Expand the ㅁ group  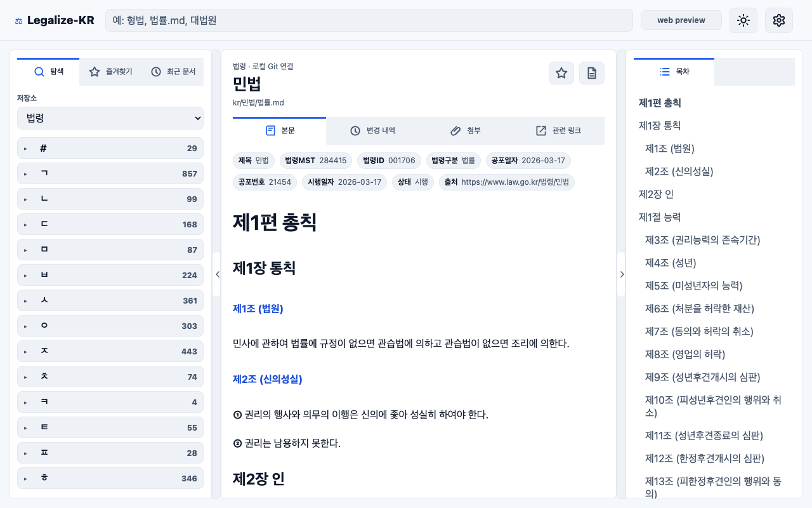point(110,250)
